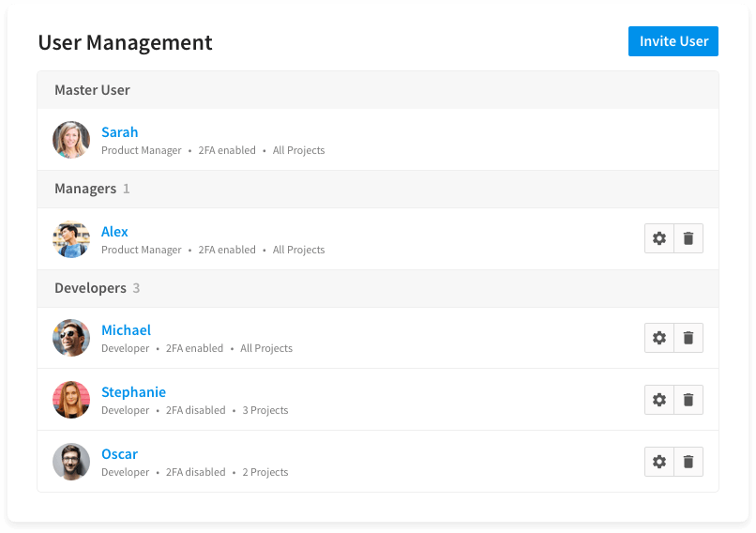Delete Alex using the trash icon

coord(688,238)
